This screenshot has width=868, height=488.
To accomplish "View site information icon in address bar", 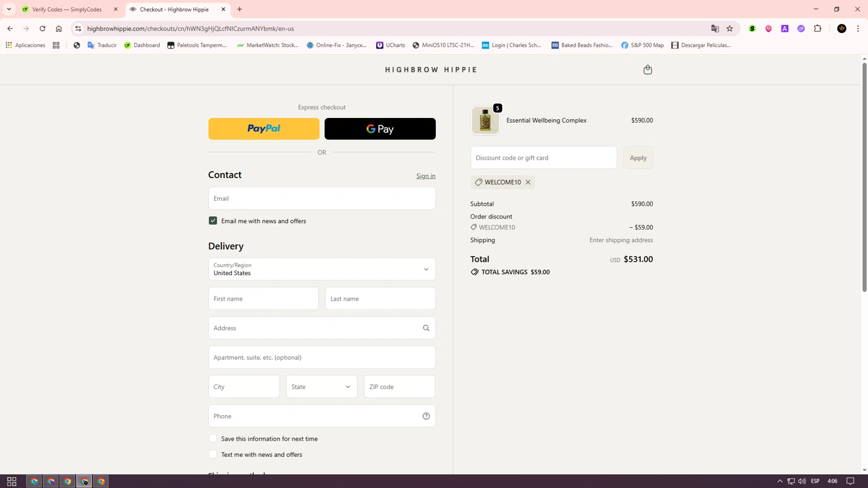I will 78,28.
